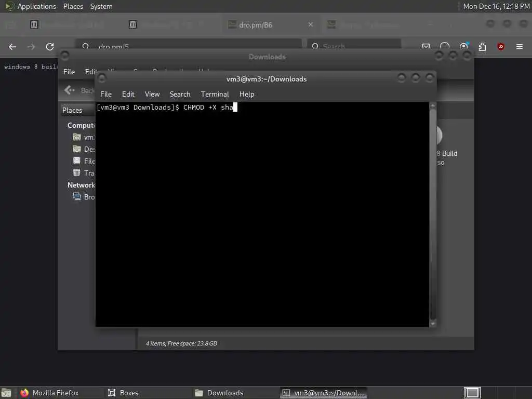532x399 pixels.
Task: Click the terminal vertical scrollbar
Action: [433, 214]
